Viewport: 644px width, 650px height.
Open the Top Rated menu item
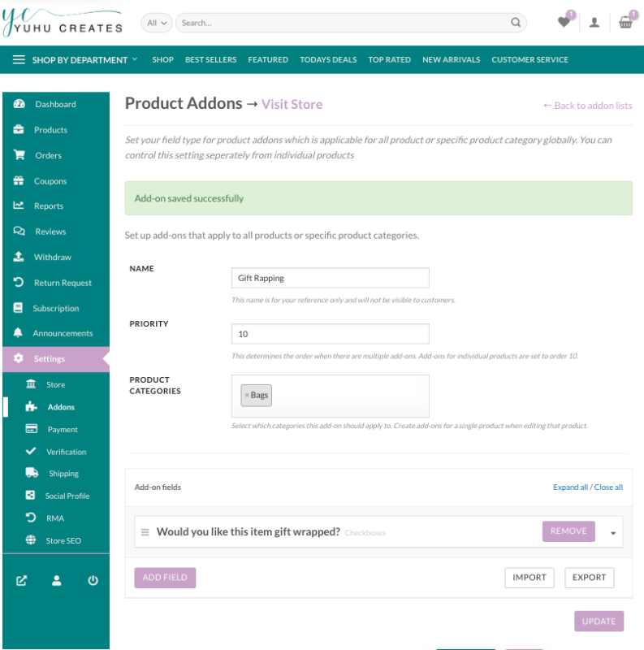point(390,59)
